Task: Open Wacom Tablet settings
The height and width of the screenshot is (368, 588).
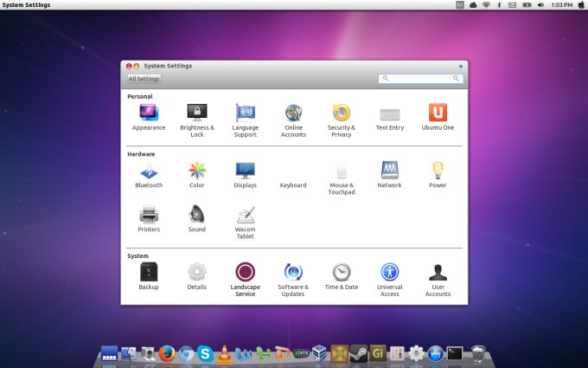Action: (x=245, y=215)
